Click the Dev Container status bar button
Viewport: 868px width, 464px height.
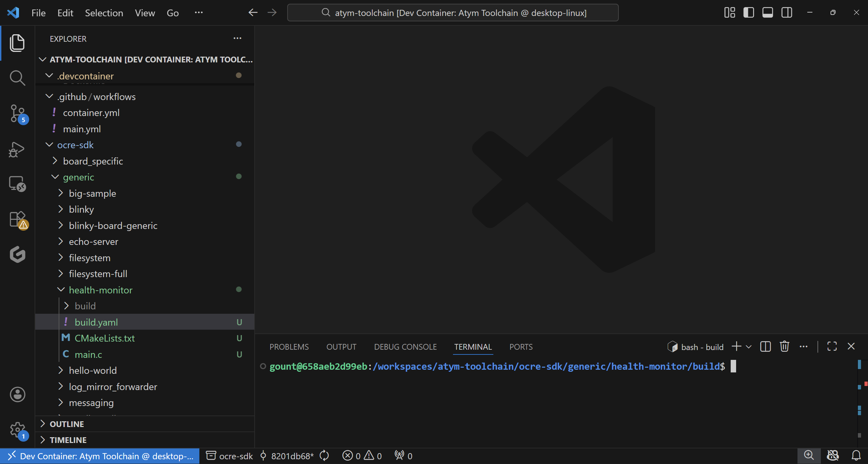[98, 456]
